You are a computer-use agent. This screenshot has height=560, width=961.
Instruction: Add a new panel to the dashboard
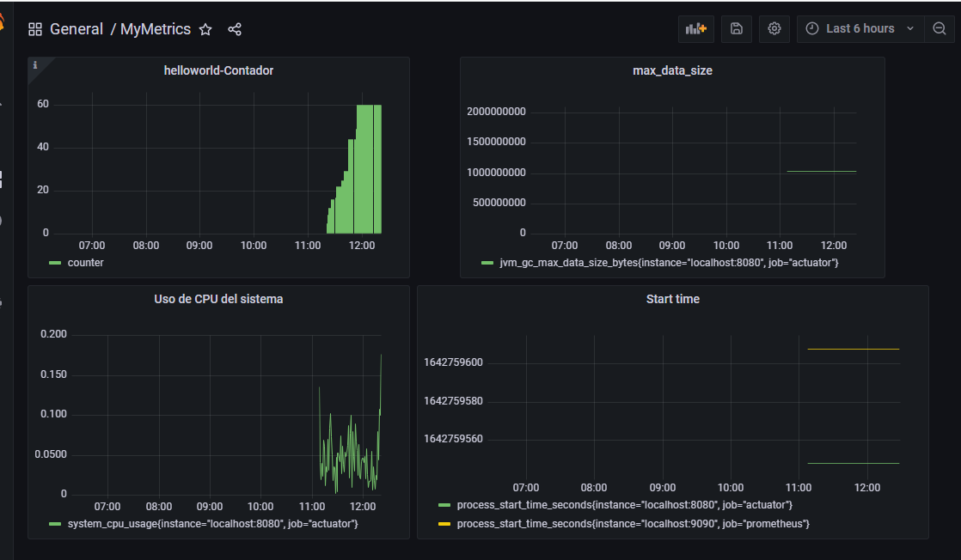point(695,28)
